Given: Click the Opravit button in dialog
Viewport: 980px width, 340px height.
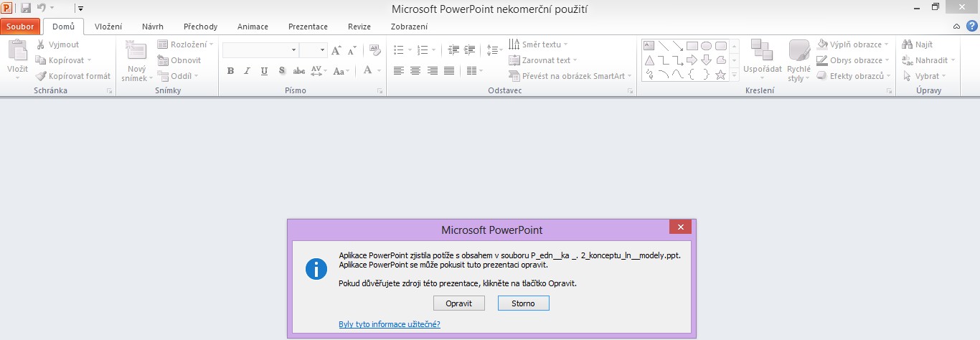Looking at the screenshot, I should click(459, 303).
